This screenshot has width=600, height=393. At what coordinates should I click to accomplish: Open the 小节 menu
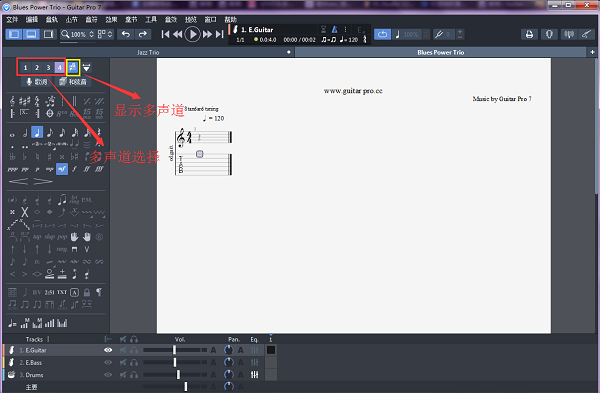pos(71,20)
